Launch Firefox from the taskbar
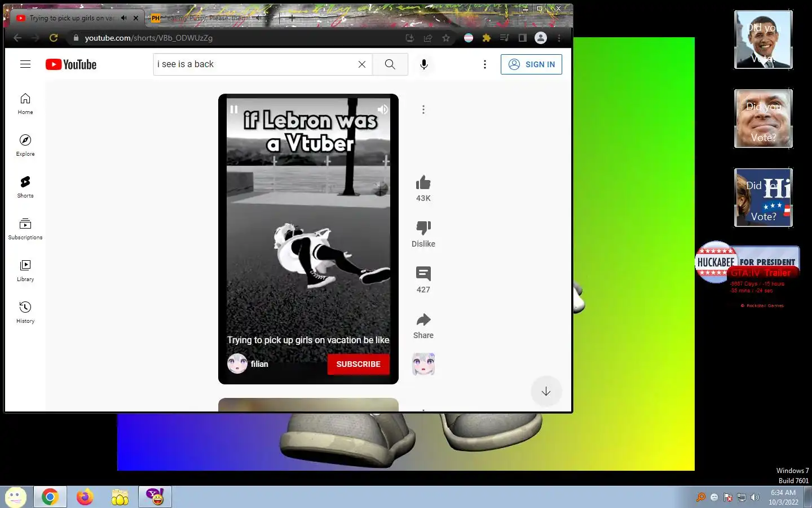 pos(85,497)
